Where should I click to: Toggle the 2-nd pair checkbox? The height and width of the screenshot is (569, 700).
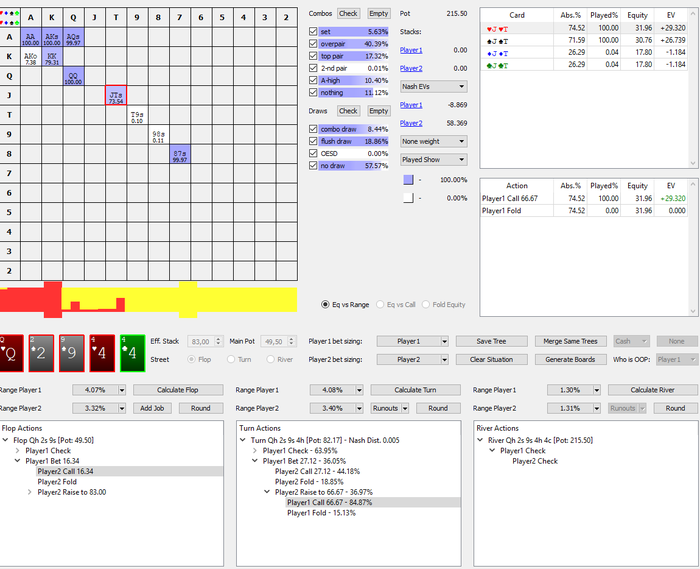[x=313, y=68]
